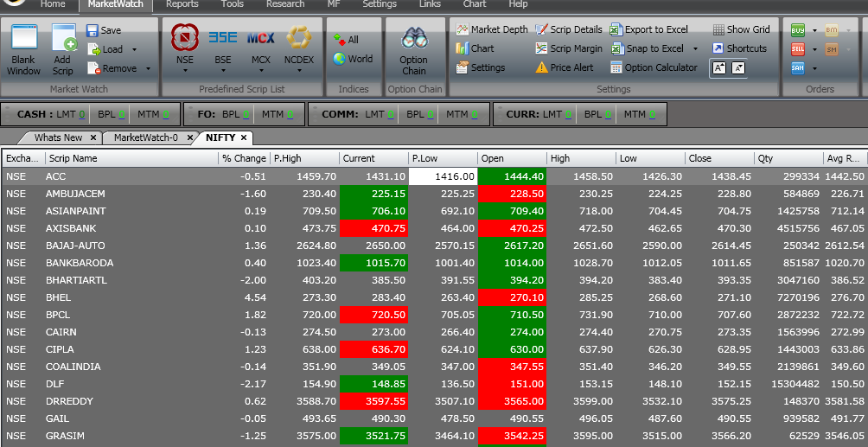Click the green BUY order icon

[798, 30]
